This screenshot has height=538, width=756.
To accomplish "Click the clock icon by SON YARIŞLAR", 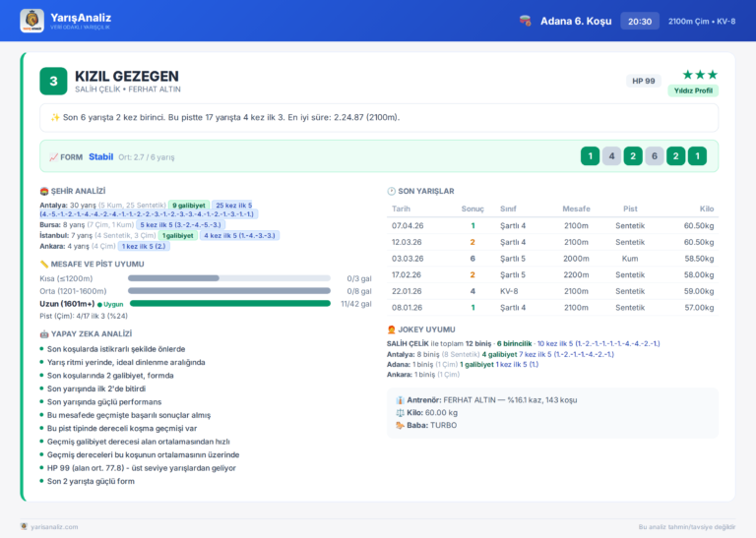I will [391, 191].
